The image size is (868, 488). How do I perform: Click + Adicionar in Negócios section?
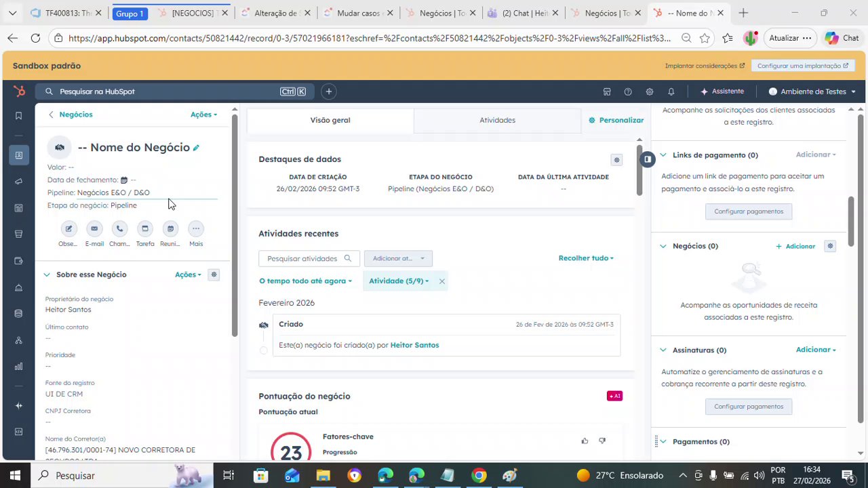[795, 246]
